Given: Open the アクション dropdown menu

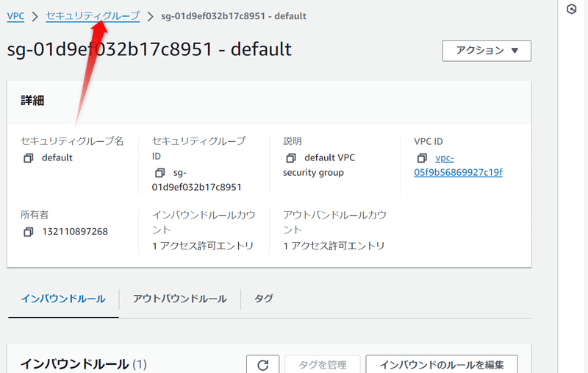Looking at the screenshot, I should coord(486,51).
